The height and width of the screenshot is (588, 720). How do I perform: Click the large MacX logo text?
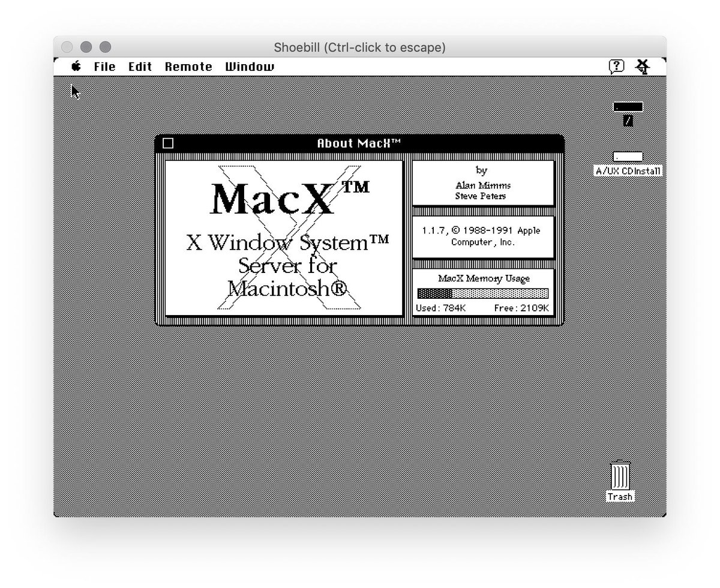(290, 199)
